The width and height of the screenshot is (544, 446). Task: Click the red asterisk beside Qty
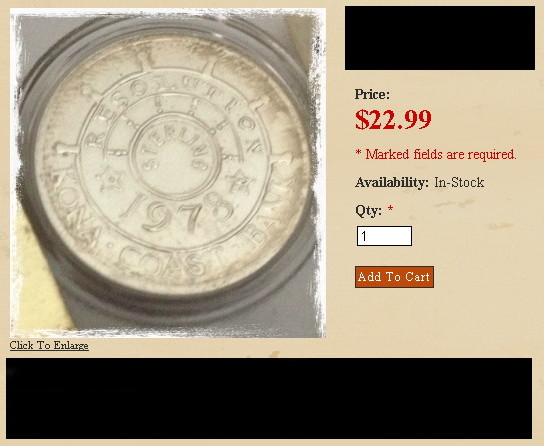pos(390,208)
